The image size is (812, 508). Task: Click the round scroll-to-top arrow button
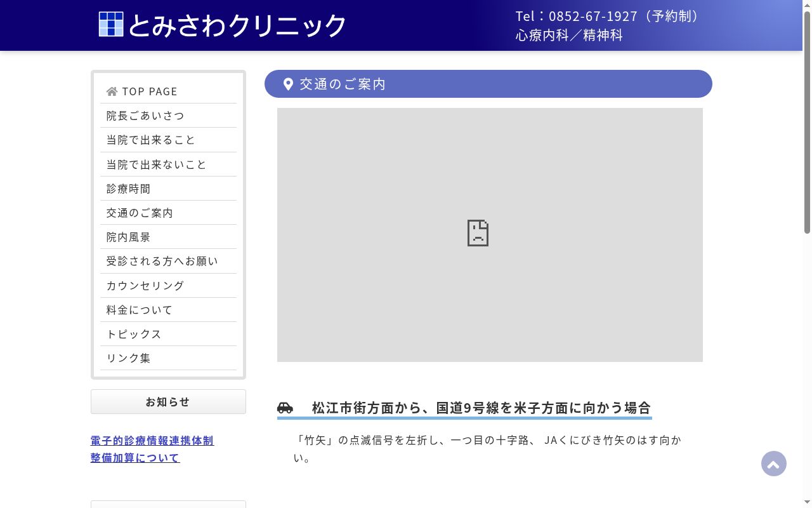(774, 464)
